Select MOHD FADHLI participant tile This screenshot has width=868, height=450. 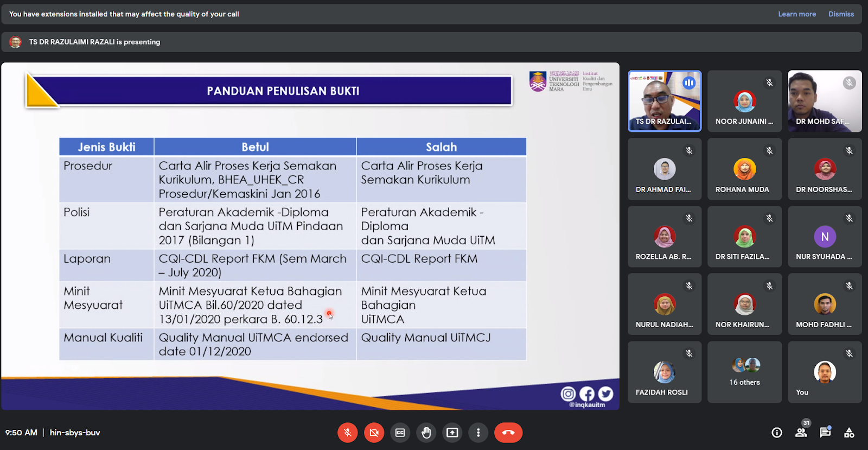(x=825, y=304)
